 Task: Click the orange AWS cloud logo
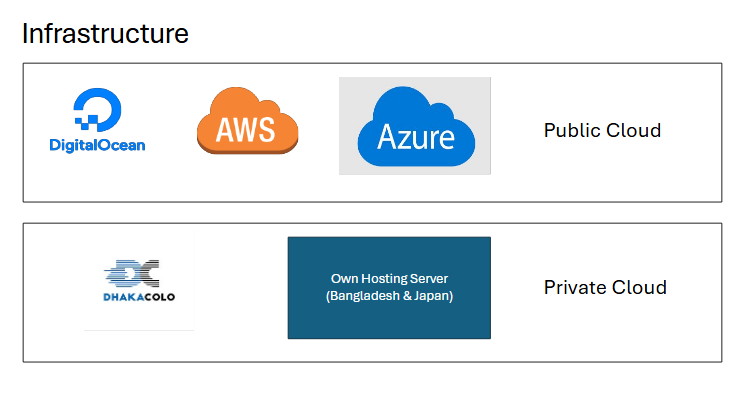247,120
